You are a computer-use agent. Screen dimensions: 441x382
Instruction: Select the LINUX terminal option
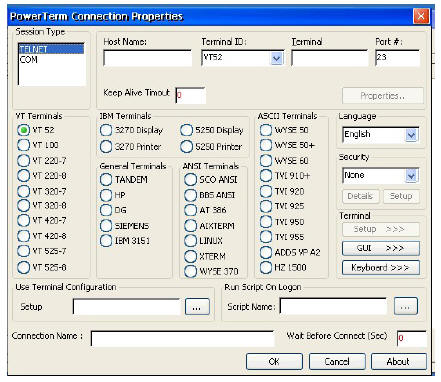pyautogui.click(x=190, y=241)
